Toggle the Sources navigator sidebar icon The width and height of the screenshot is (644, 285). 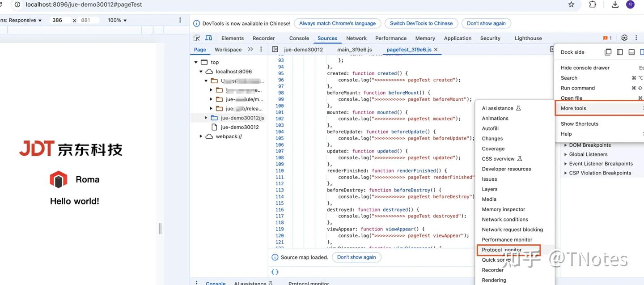tap(275, 49)
